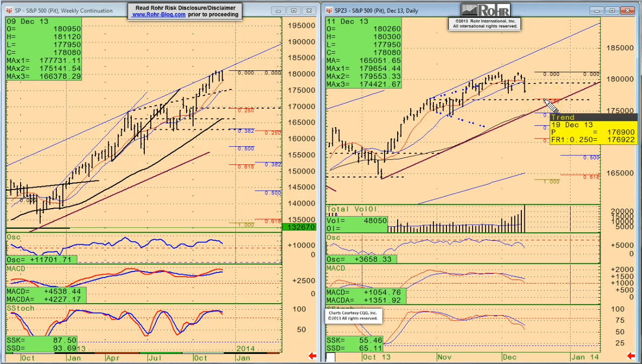Click the app icon in the SPZ3 daily title bar

pos(329,11)
